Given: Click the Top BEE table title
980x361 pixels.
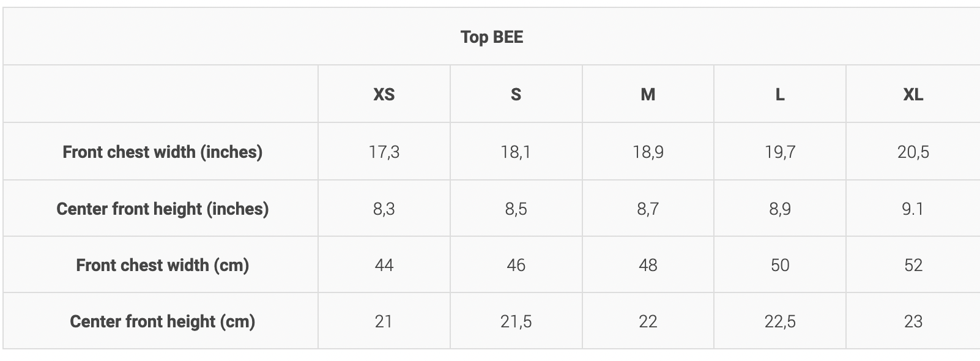Looking at the screenshot, I should tap(492, 37).
